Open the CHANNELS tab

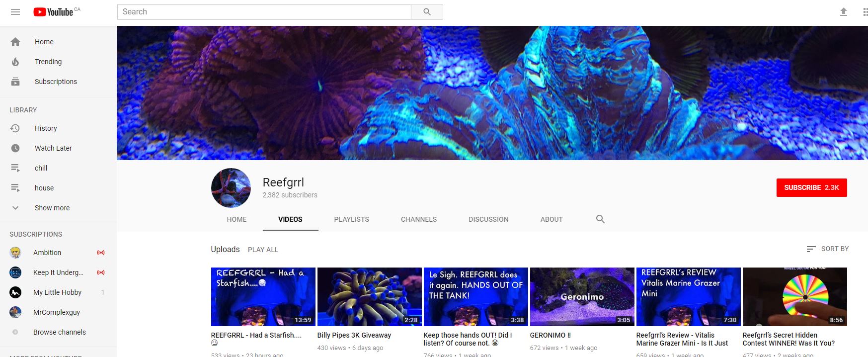419,219
